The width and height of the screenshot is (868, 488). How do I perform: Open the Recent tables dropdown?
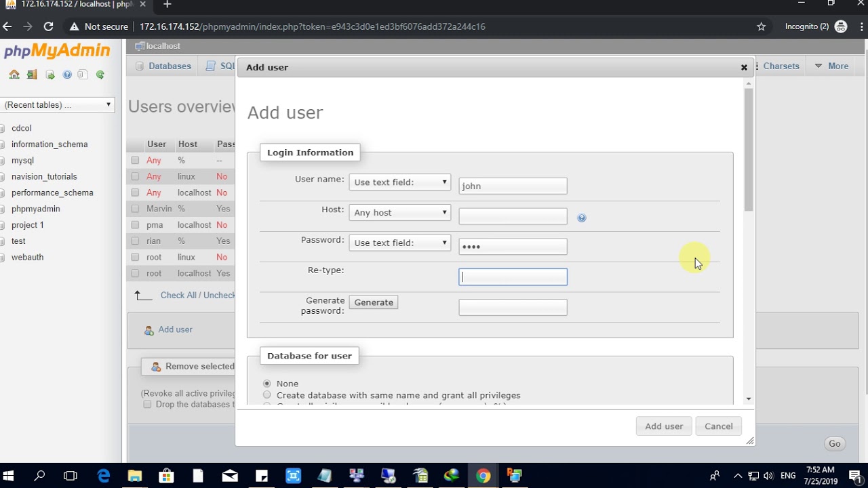[x=57, y=105]
